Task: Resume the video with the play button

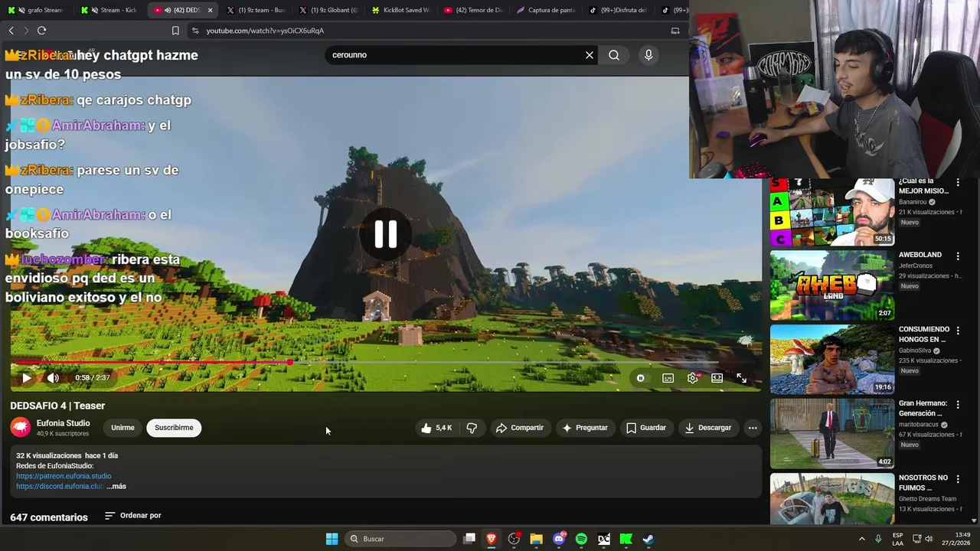Action: pyautogui.click(x=27, y=378)
